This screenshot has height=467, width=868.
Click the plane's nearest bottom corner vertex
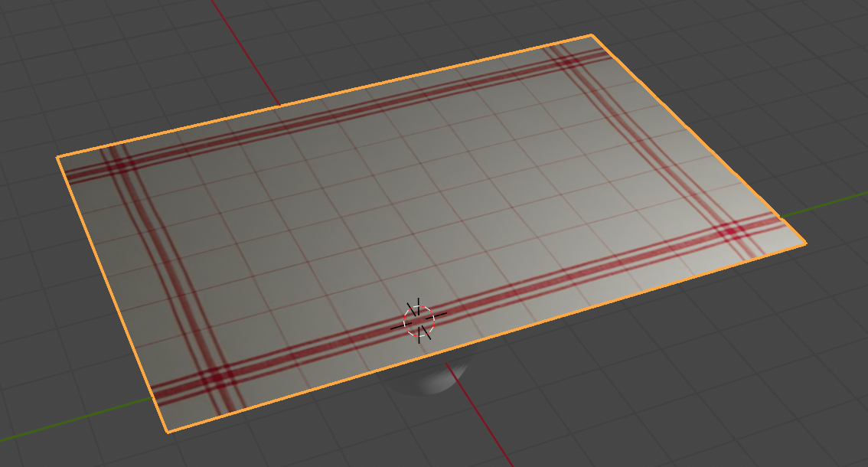pyautogui.click(x=168, y=432)
